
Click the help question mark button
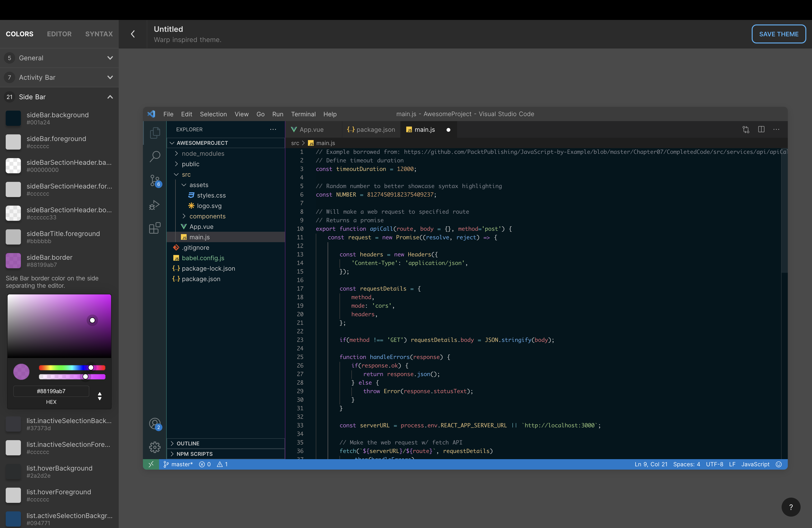pos(791,507)
